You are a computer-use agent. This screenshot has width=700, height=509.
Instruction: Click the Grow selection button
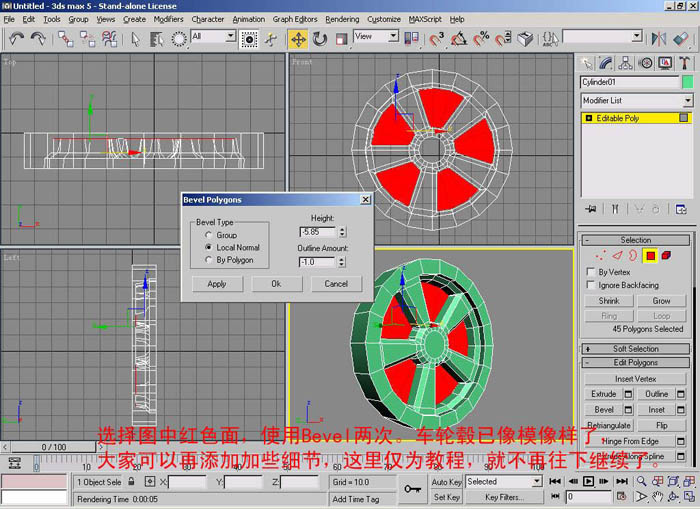[661, 301]
